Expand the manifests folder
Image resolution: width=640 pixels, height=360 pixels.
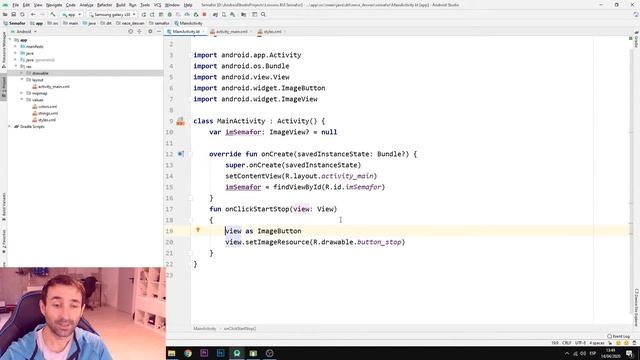point(16,47)
